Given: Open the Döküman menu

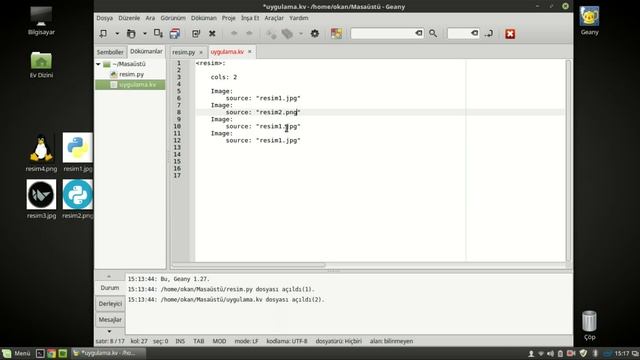Looking at the screenshot, I should pyautogui.click(x=204, y=18).
